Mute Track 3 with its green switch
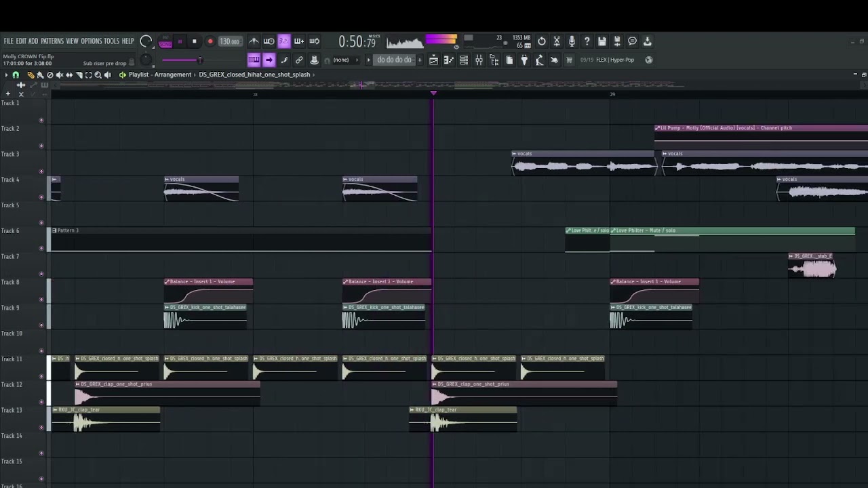The width and height of the screenshot is (868, 488). pos(41,171)
